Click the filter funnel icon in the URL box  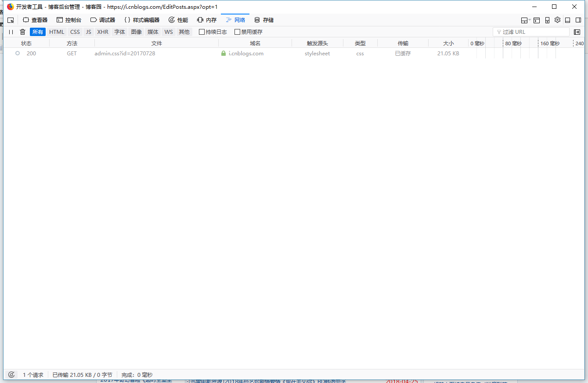499,32
